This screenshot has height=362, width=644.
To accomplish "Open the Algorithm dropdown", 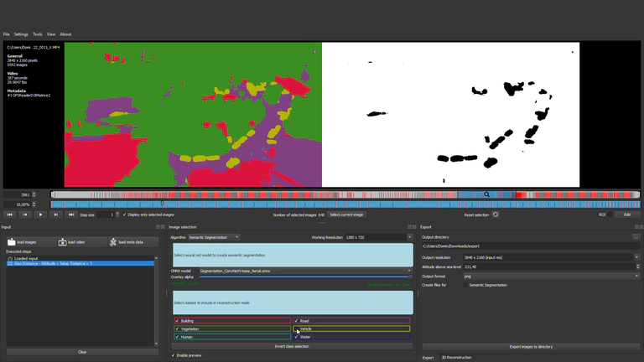I will tap(213, 237).
